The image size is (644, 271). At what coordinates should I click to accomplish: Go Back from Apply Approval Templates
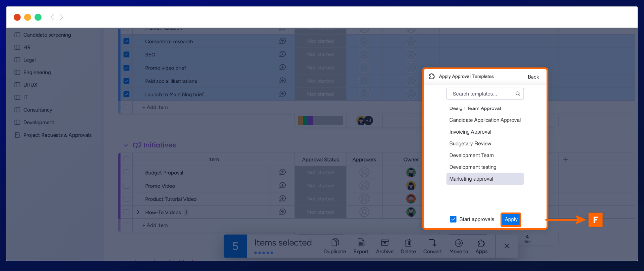533,77
